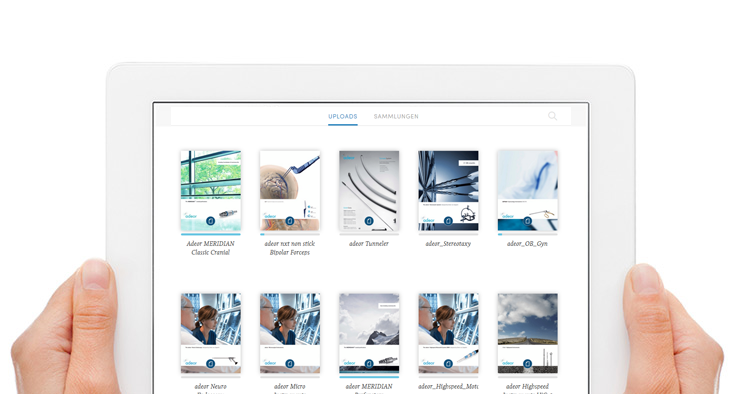The height and width of the screenshot is (394, 738).
Task: Click the adeor Tunneler title label
Action: (x=369, y=244)
